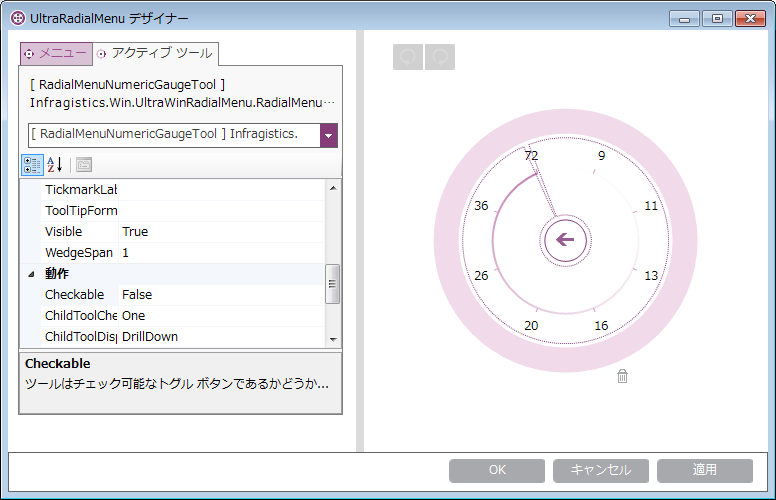Select gauge tick value 11

pyautogui.click(x=651, y=205)
